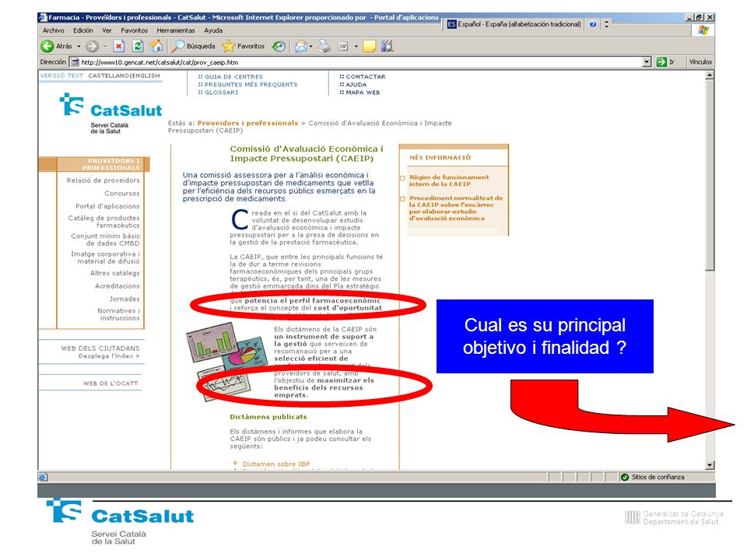Click the research toolbar icon beside the note
This screenshot has width=747, height=560.
click(x=388, y=46)
